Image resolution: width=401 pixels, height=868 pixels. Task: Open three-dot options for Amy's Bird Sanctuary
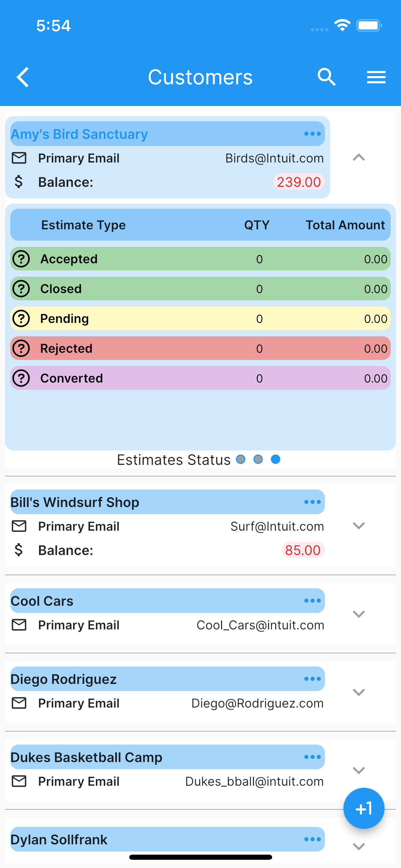coord(313,134)
